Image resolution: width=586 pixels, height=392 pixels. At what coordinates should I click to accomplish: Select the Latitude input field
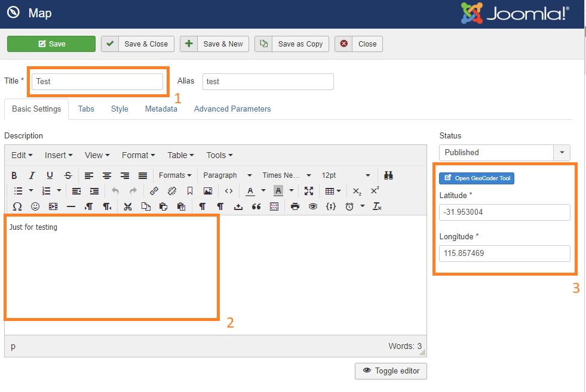coord(504,212)
